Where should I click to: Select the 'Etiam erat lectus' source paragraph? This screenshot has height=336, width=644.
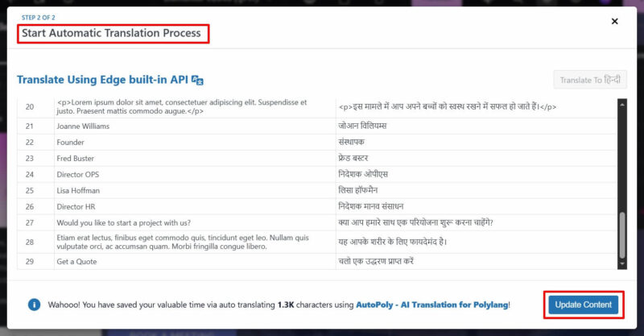(183, 243)
